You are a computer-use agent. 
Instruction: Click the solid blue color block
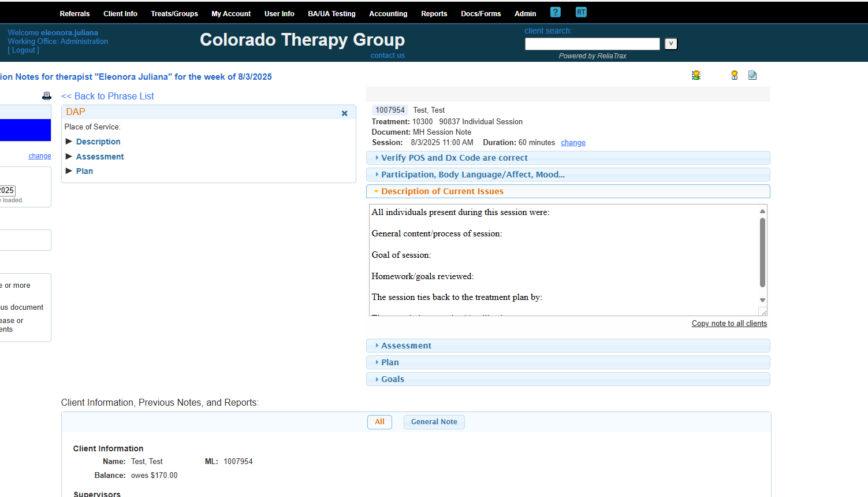25,130
